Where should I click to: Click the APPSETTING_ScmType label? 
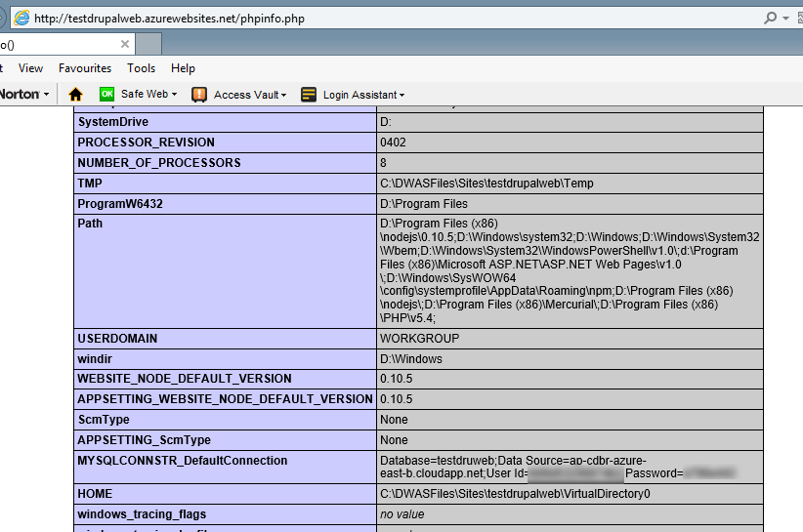tap(144, 440)
